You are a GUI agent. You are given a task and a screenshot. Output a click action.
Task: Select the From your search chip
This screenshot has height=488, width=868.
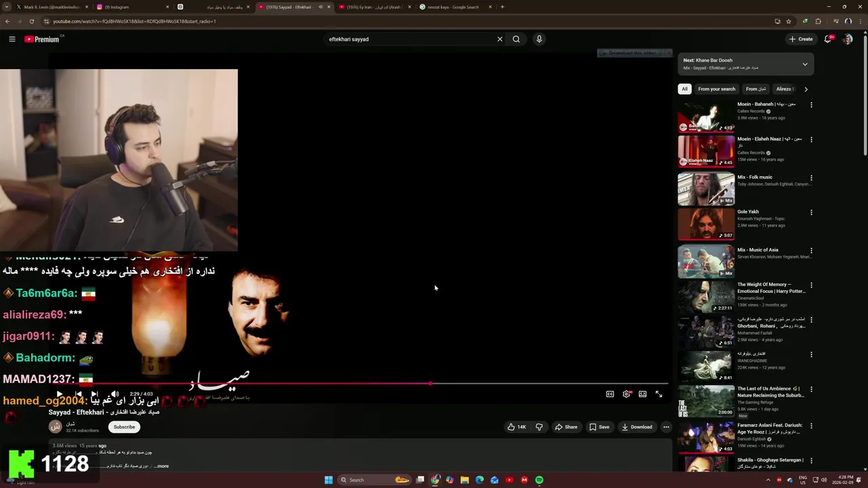(717, 89)
